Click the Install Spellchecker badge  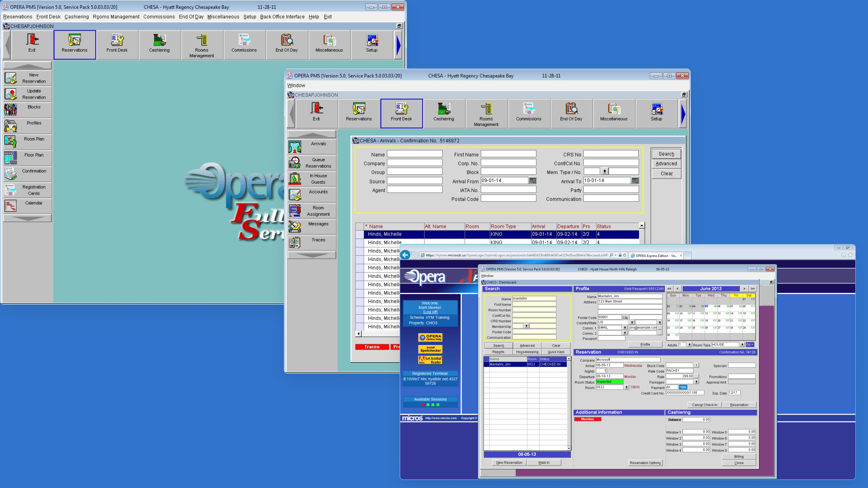click(x=430, y=349)
